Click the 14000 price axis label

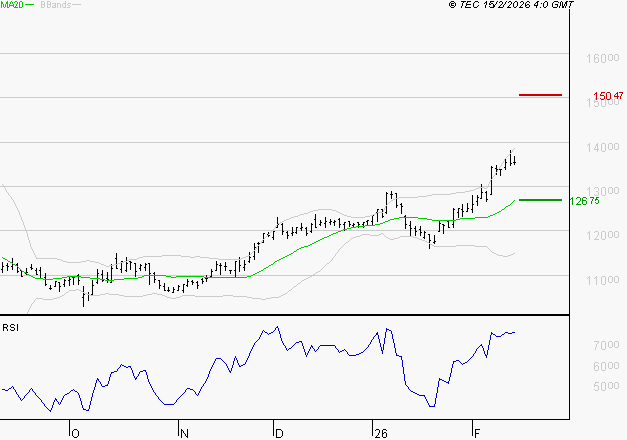click(603, 148)
